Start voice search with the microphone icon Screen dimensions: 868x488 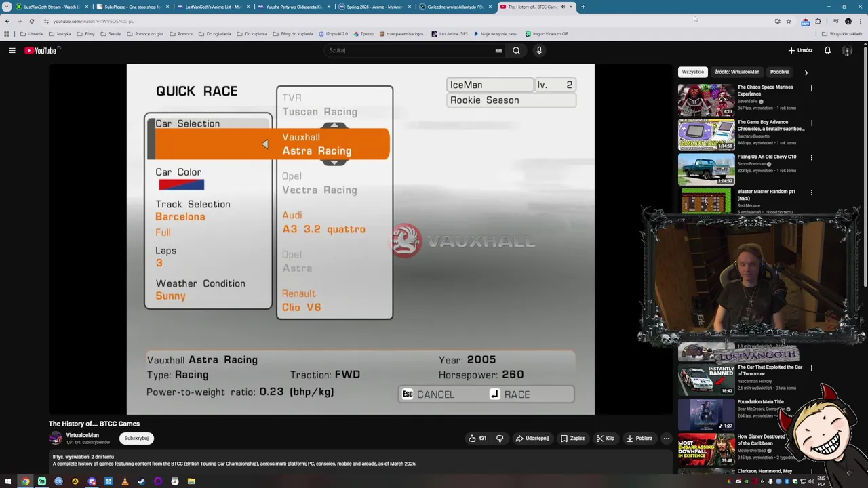539,50
